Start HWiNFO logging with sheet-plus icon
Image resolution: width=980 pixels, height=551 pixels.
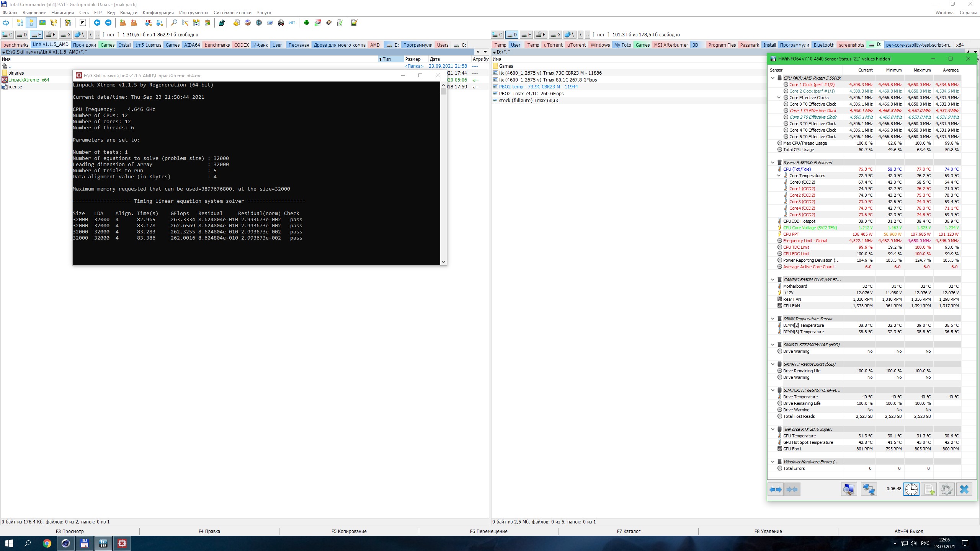(929, 489)
